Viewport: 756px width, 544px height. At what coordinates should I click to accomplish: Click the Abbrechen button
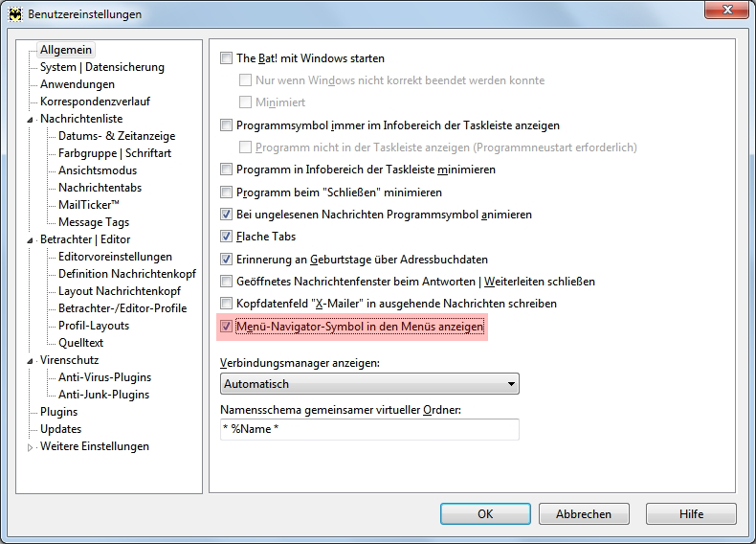tap(584, 513)
